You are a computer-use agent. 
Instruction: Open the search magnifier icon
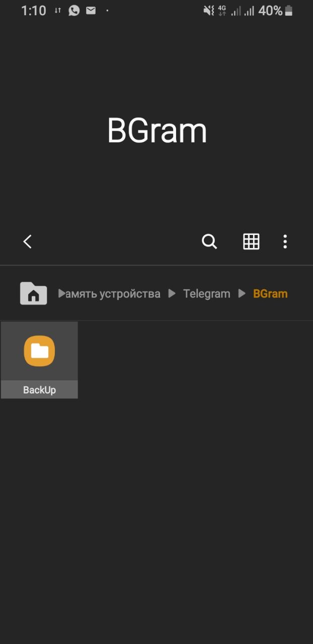pos(209,242)
